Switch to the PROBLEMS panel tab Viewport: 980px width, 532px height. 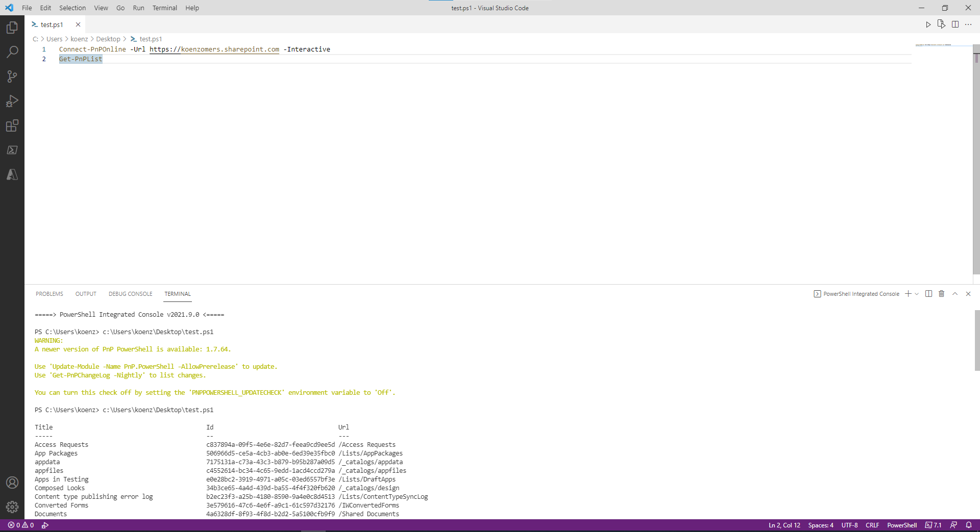coord(50,294)
